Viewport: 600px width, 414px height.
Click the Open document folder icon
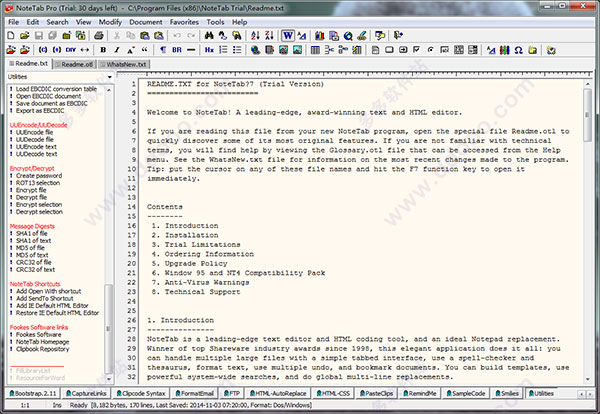24,36
